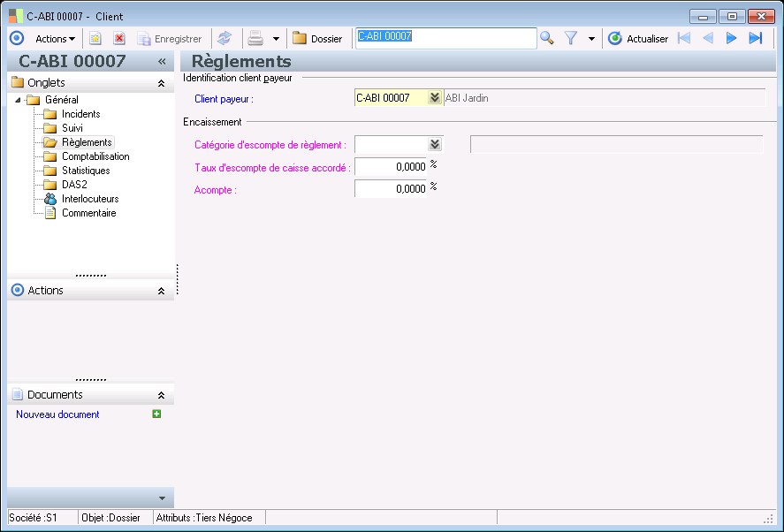Open the bottom panel options down arrow
The height and width of the screenshot is (532, 784).
(x=162, y=498)
